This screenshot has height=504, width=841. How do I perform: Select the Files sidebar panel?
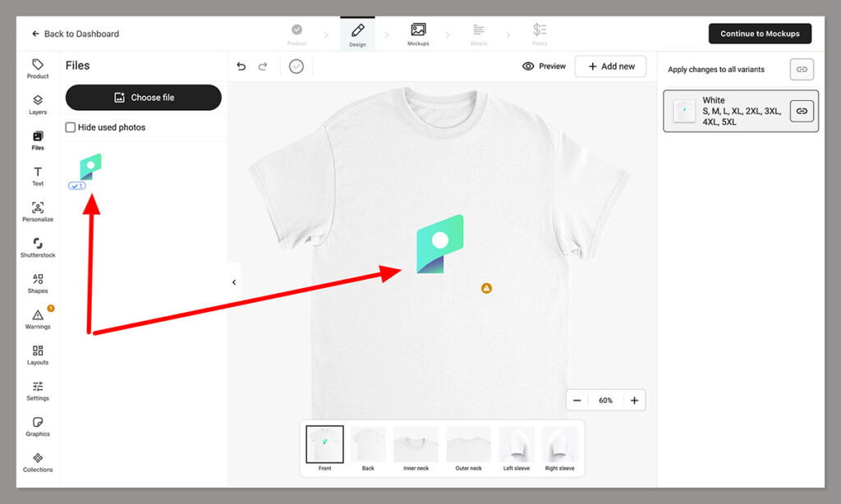38,141
